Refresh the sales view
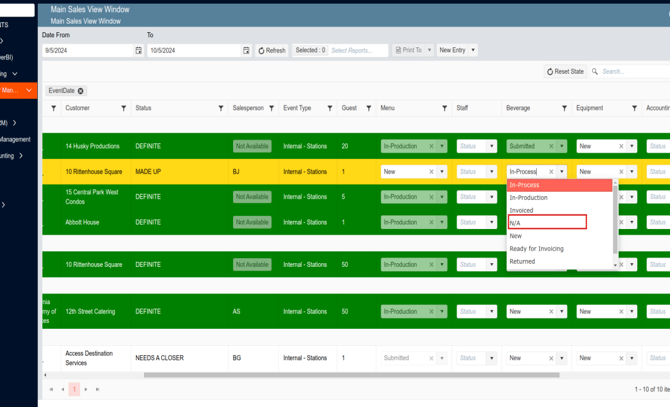 pos(272,50)
